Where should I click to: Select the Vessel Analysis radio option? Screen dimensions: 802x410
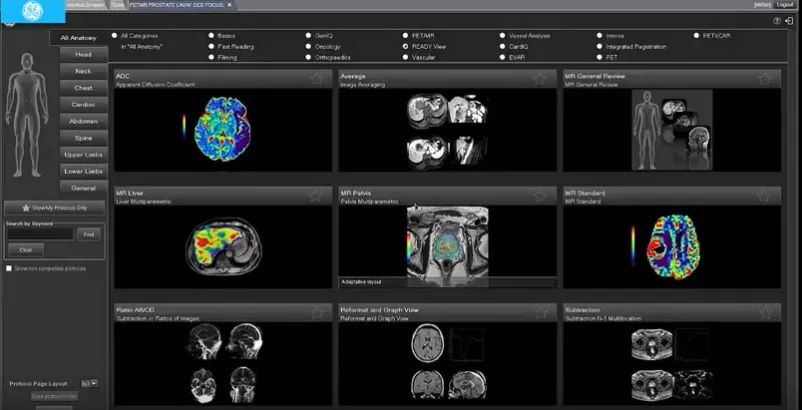click(503, 36)
